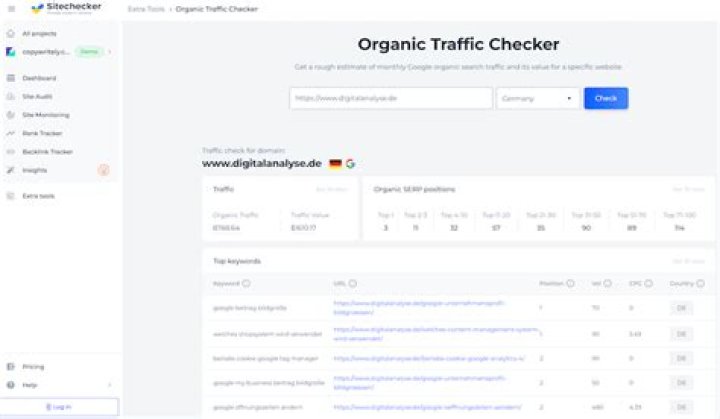720x419 pixels.
Task: Open URL link for google öffnungszeiten ändern
Action: [x=428, y=407]
